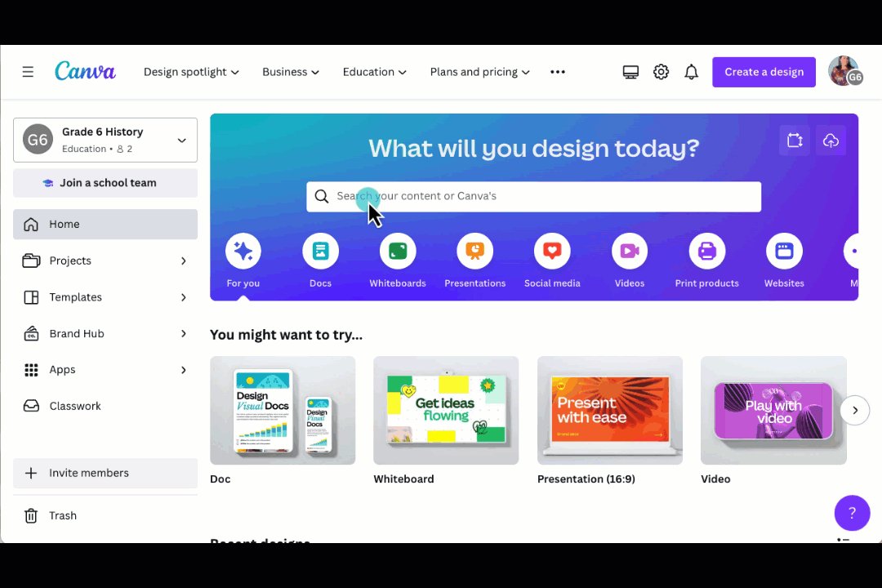
Task: Select the Print products category icon
Action: click(707, 251)
